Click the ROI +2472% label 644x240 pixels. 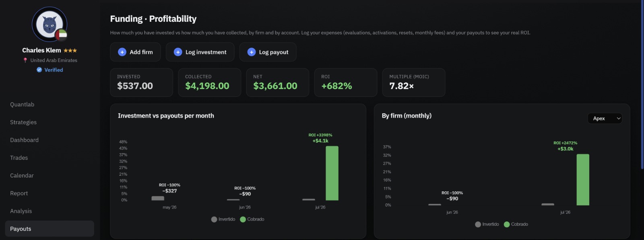pos(565,143)
